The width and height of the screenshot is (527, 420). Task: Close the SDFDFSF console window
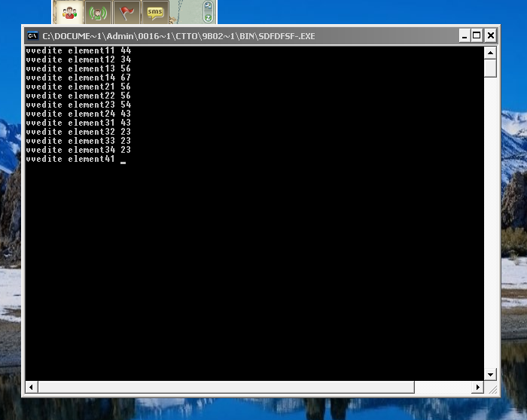click(x=490, y=35)
